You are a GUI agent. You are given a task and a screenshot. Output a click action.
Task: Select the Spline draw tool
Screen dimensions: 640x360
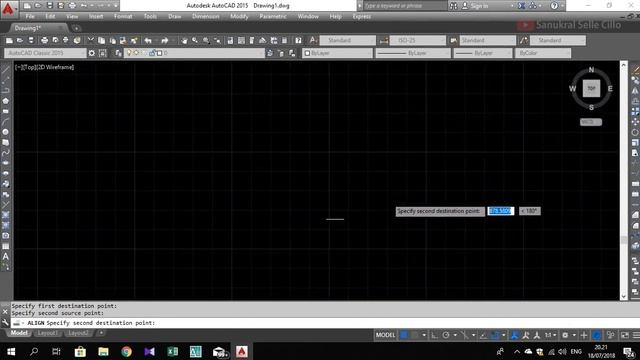pyautogui.click(x=6, y=153)
